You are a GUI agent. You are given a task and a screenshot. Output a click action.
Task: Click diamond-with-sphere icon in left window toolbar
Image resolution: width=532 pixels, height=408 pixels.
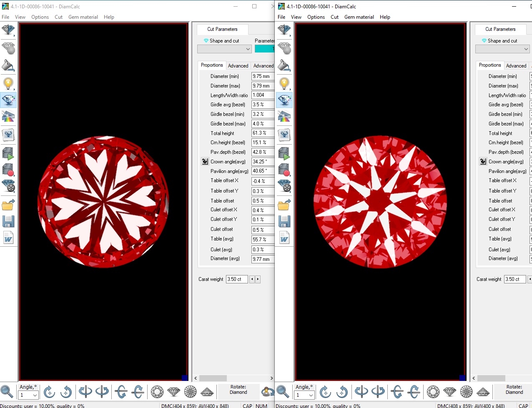tap(8, 48)
